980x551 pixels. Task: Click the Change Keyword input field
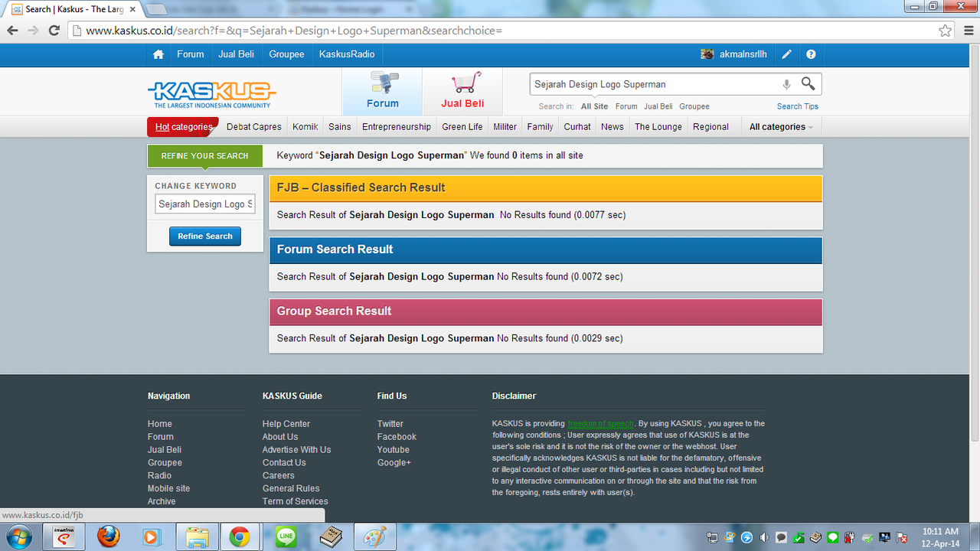205,204
